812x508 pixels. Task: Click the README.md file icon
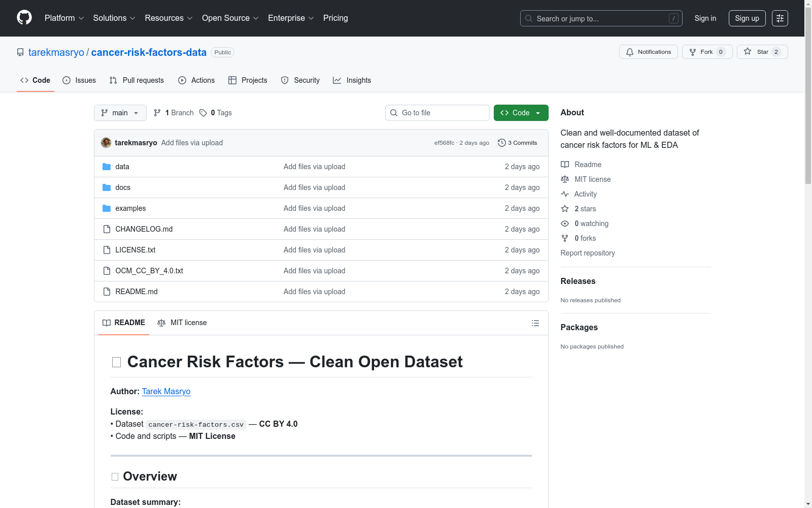(107, 292)
